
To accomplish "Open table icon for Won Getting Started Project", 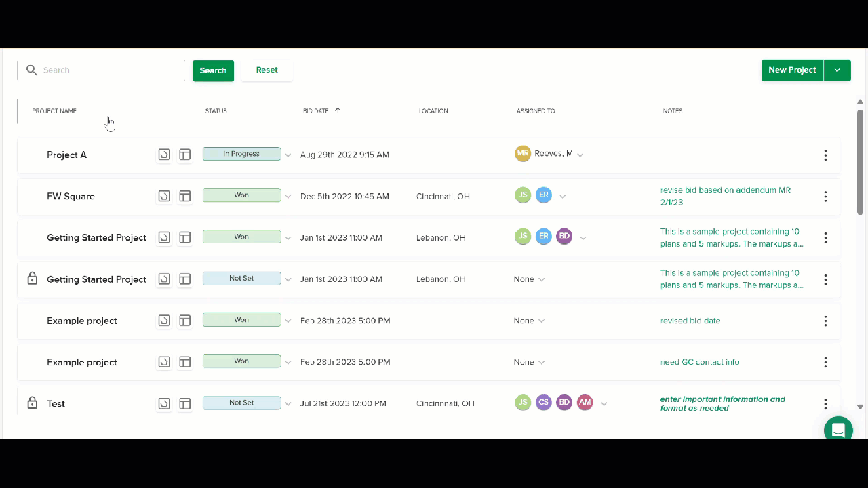I will point(184,237).
